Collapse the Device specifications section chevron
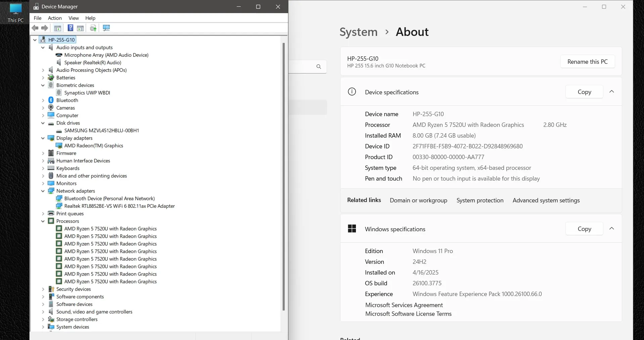The height and width of the screenshot is (340, 644). coord(612,92)
